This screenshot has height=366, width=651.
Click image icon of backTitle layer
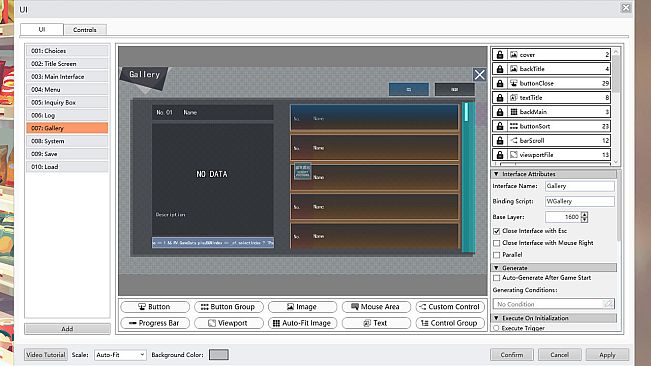(x=514, y=69)
